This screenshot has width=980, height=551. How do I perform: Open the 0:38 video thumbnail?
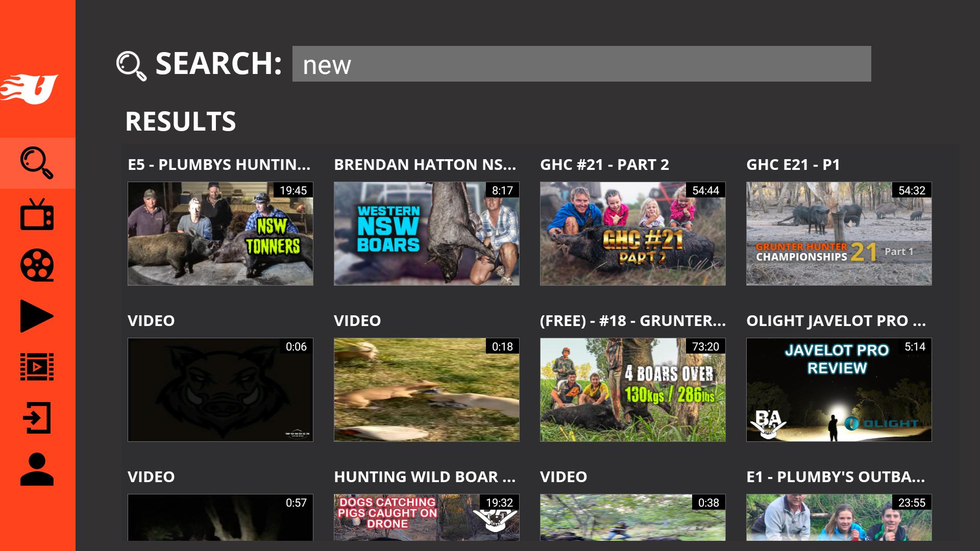tap(633, 517)
